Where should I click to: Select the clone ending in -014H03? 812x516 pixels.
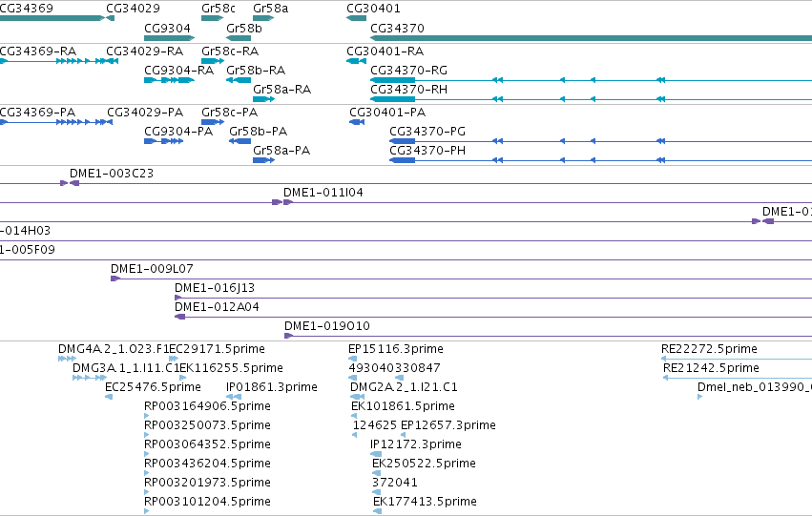point(406,240)
